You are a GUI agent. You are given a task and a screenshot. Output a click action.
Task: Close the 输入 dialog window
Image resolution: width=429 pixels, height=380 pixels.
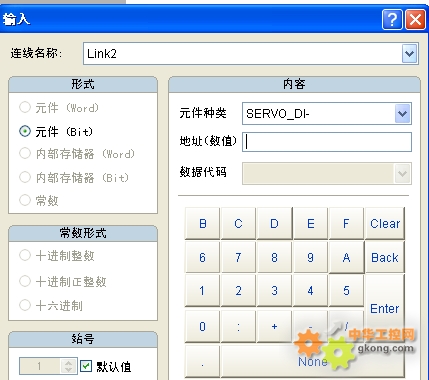tap(415, 19)
